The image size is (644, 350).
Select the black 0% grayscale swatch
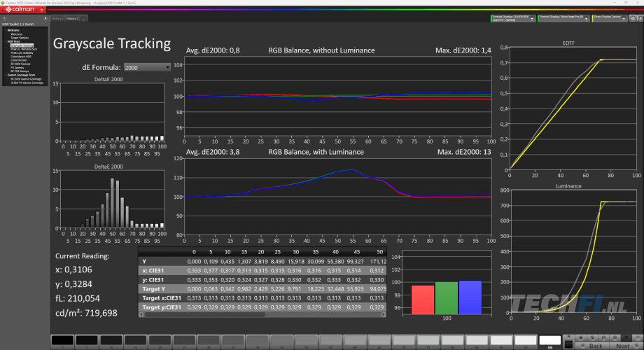tap(62, 341)
